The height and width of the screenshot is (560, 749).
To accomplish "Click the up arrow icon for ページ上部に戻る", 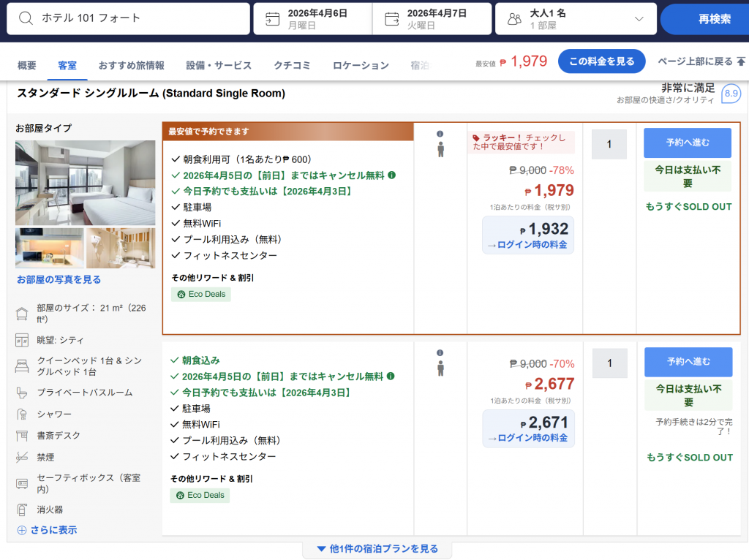I will [741, 61].
